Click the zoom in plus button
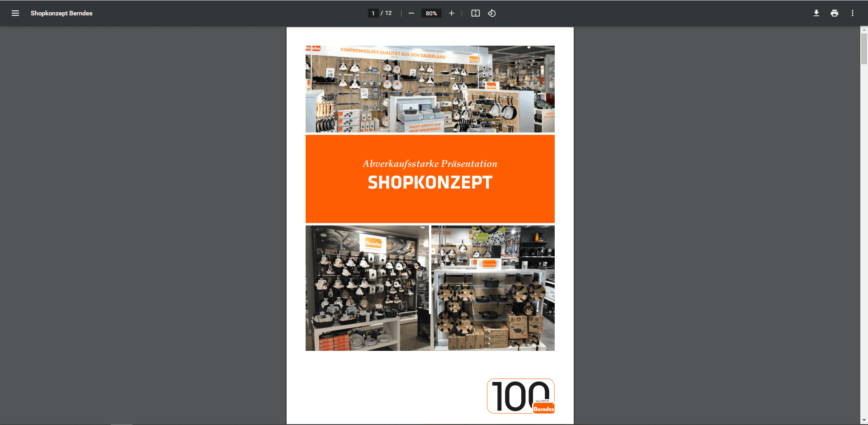Screen dimensions: 868x425 pyautogui.click(x=451, y=13)
